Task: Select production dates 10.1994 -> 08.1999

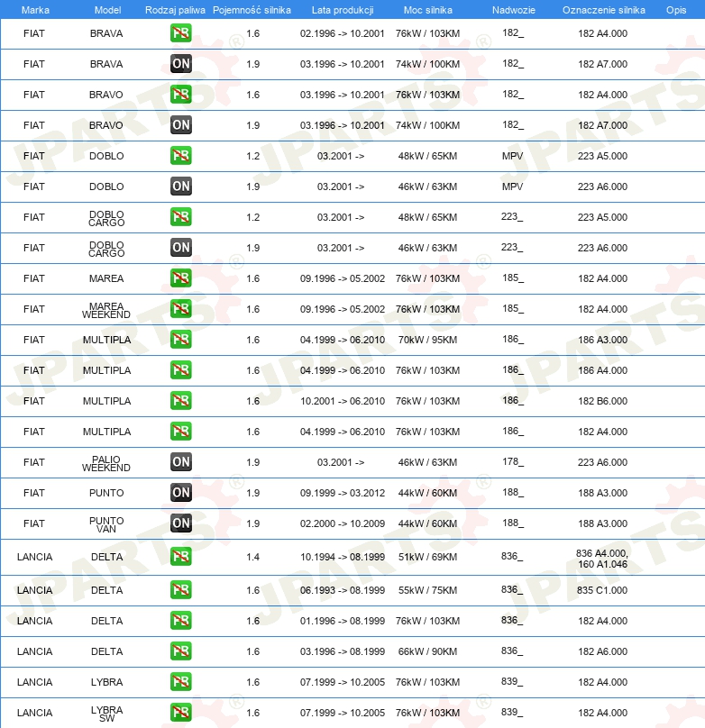Action: coord(343,557)
